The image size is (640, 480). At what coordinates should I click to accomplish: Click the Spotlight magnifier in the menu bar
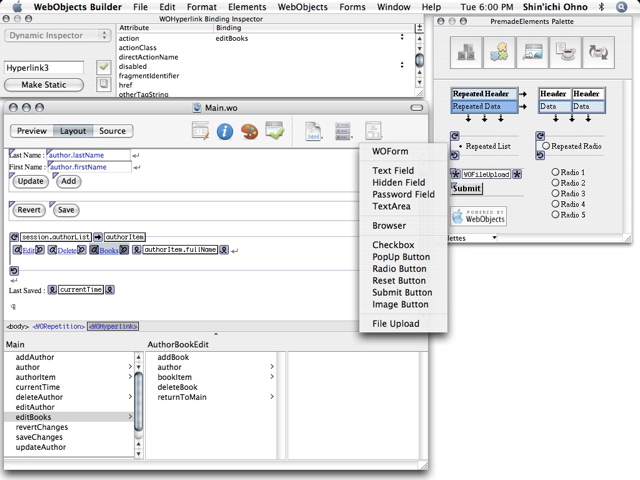[621, 7]
